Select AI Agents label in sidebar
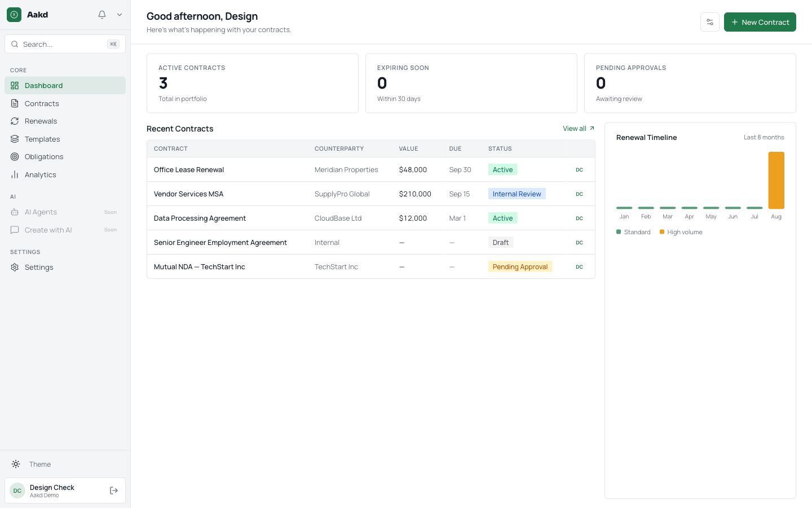The width and height of the screenshot is (812, 508). (x=41, y=212)
